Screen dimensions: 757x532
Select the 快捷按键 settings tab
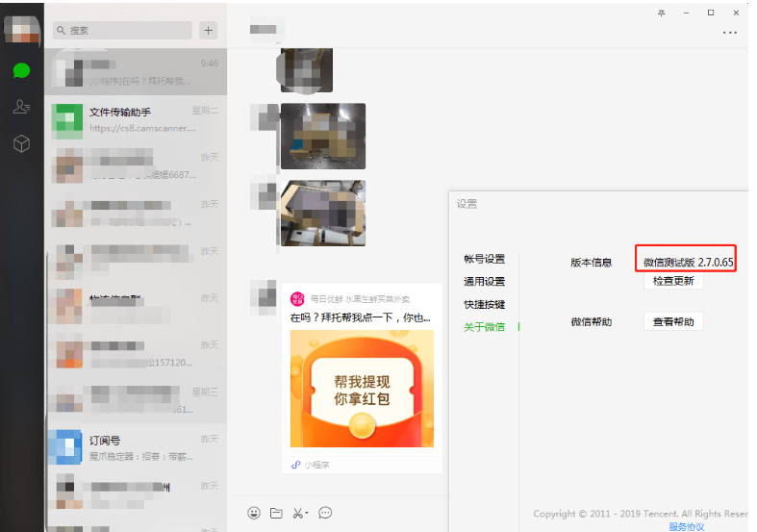pyautogui.click(x=484, y=304)
